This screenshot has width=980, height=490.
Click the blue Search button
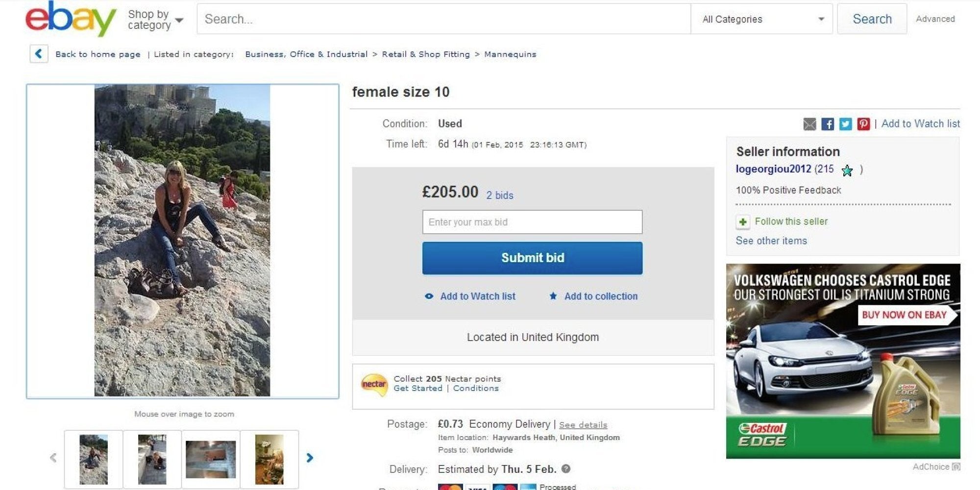872,19
